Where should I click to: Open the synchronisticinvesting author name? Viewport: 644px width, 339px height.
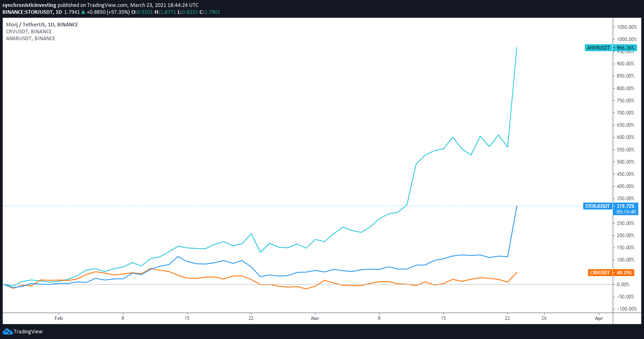(x=29, y=5)
